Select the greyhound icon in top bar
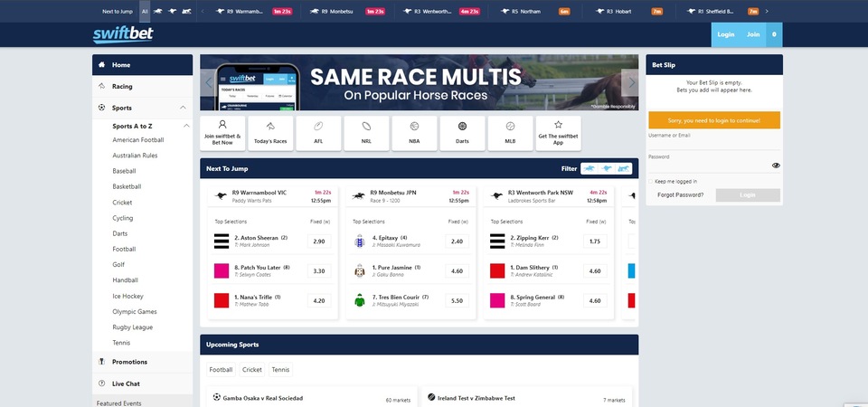868x407 pixels. coord(173,11)
